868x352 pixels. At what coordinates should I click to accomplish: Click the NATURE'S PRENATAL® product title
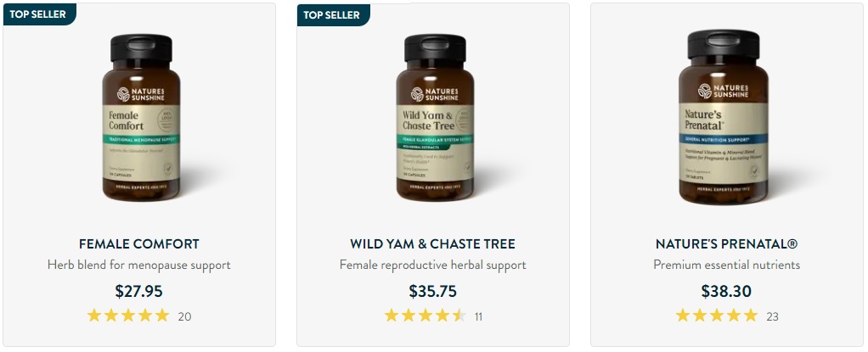pos(727,243)
